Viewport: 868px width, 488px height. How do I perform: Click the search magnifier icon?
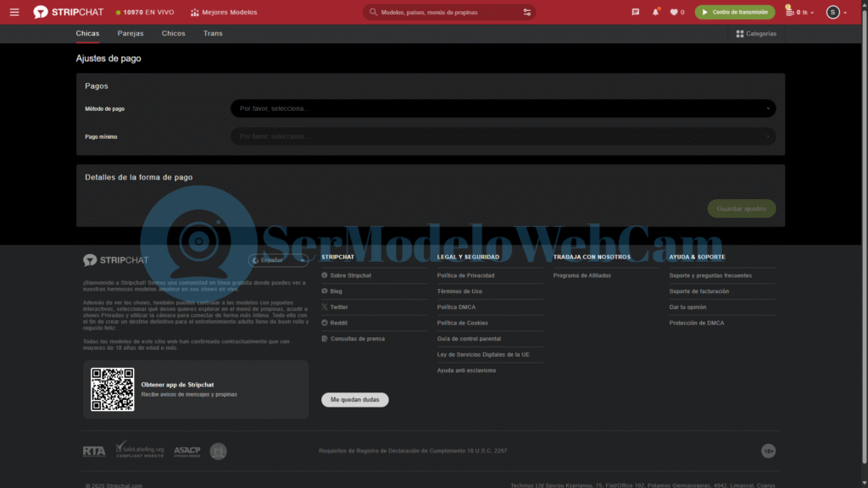point(374,12)
